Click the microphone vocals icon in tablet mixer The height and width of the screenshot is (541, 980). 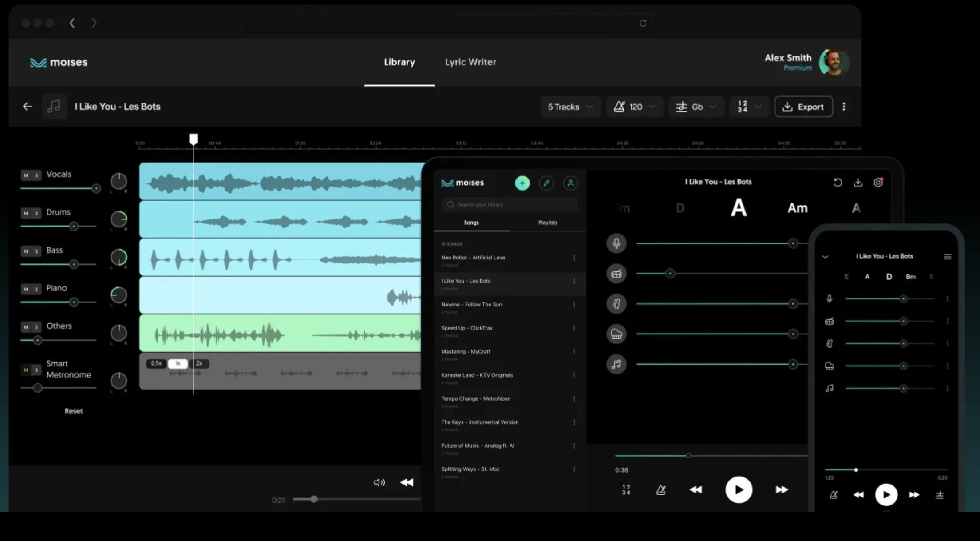point(616,243)
